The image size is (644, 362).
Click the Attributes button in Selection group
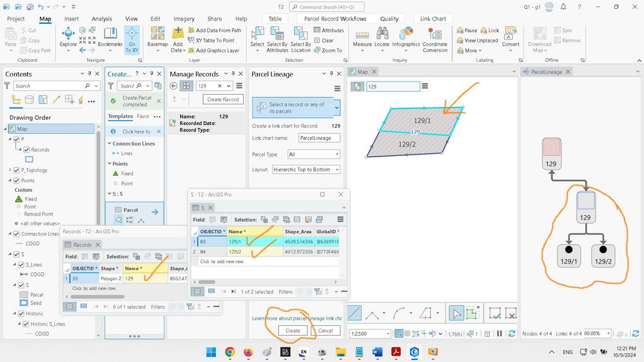pyautogui.click(x=329, y=30)
